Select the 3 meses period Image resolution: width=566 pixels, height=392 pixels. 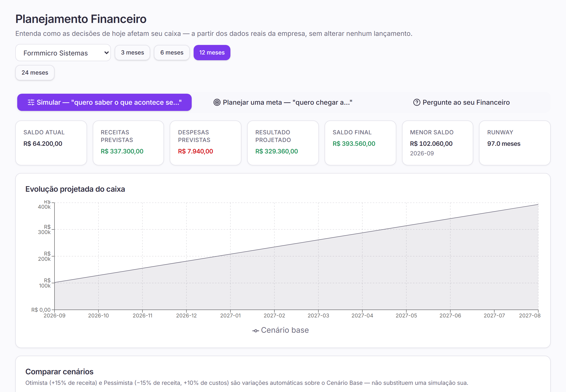(132, 53)
